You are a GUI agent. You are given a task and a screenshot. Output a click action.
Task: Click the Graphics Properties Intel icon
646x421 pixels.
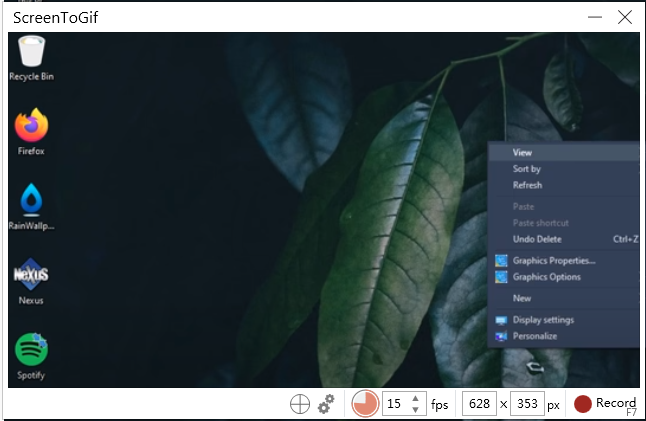click(501, 261)
